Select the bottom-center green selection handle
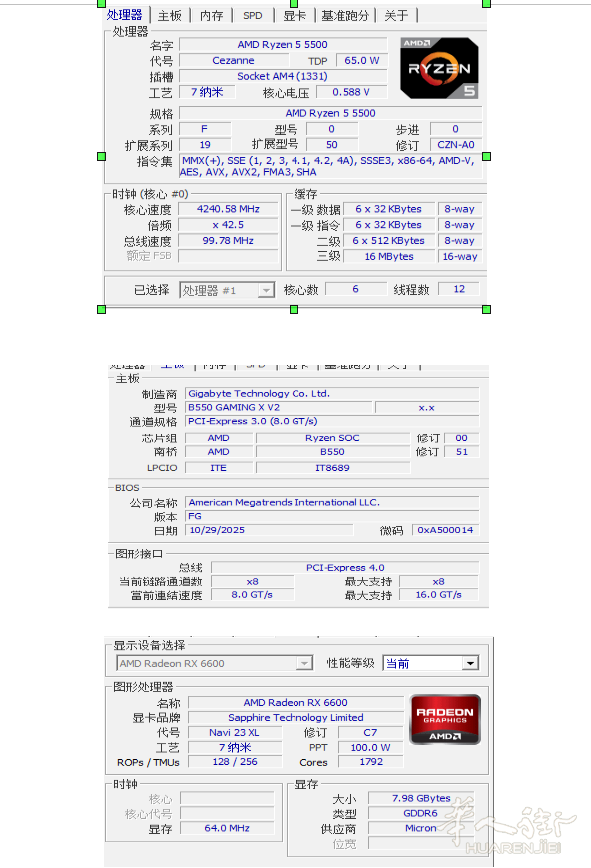This screenshot has width=591, height=868. pyautogui.click(x=294, y=309)
